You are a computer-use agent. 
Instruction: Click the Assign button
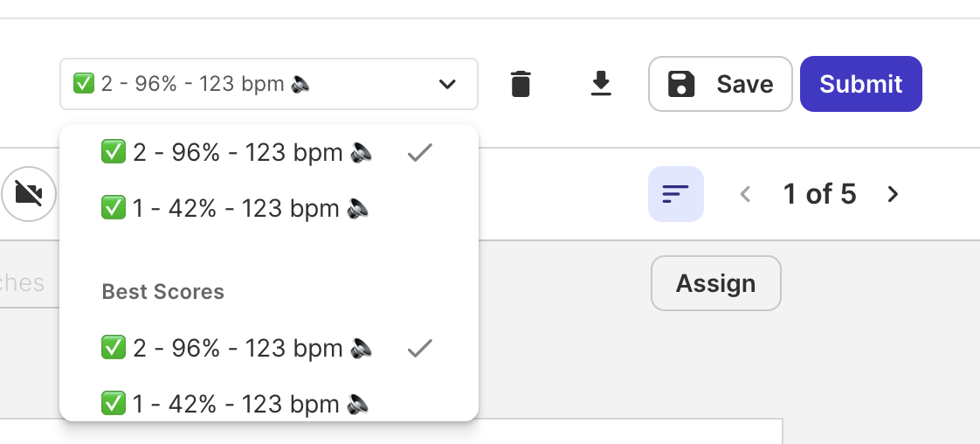(715, 283)
